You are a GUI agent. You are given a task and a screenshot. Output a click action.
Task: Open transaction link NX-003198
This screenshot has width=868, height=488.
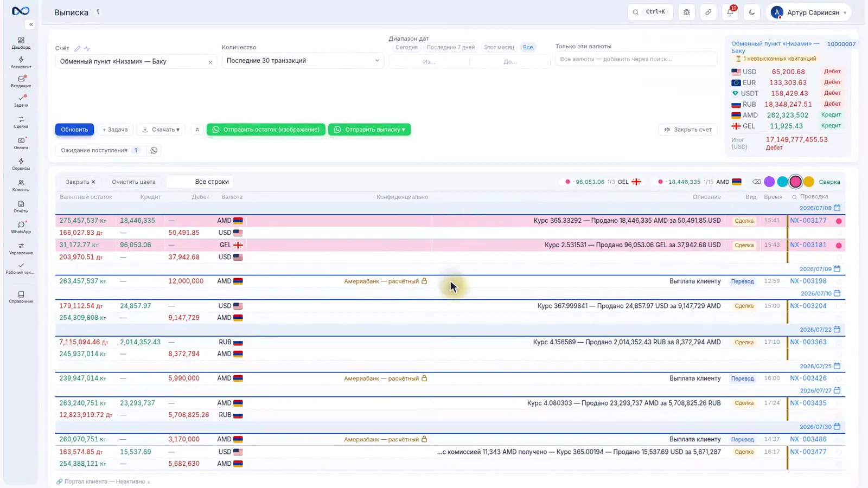click(x=808, y=281)
